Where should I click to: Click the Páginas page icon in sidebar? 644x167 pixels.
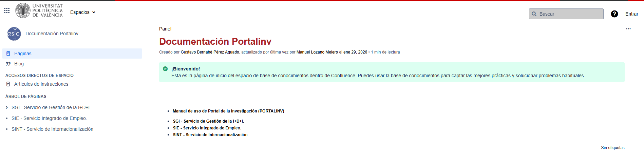coord(8,54)
